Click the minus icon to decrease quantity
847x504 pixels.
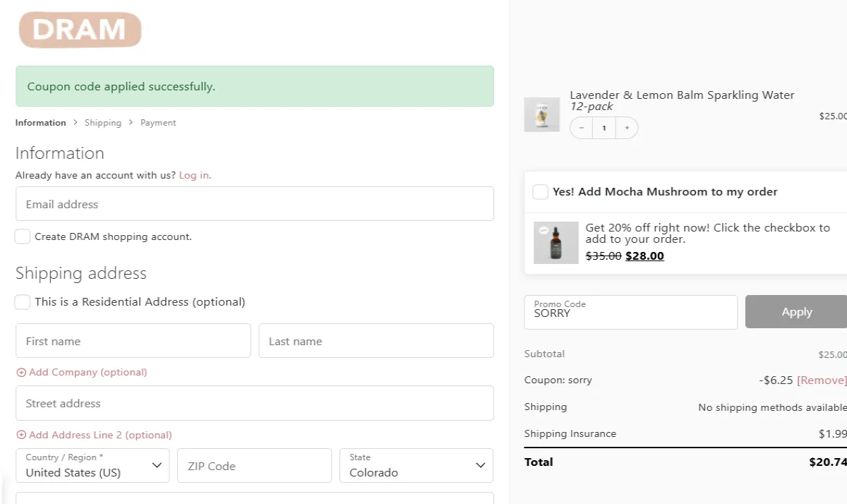click(x=580, y=128)
